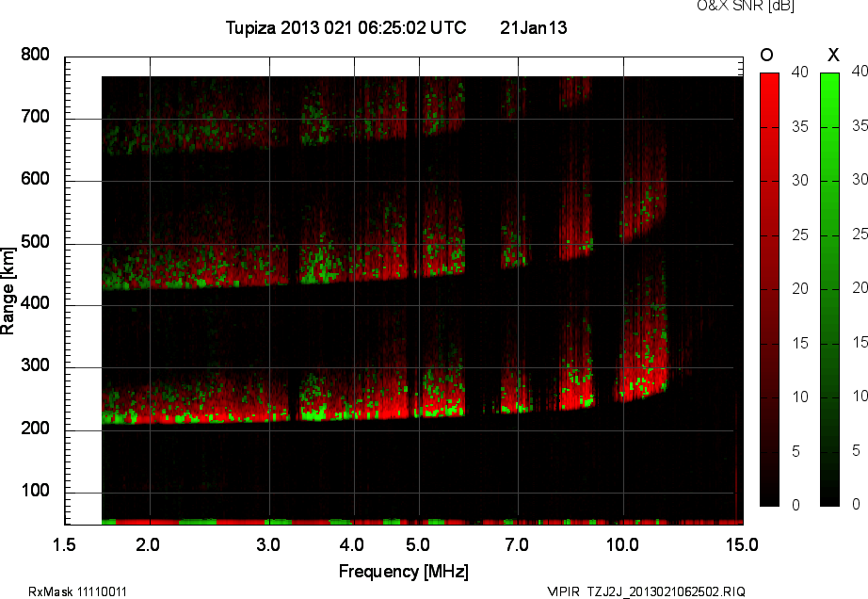Click the 700 tick label on range axis
Viewport: 868px width, 599px height.
pos(35,117)
